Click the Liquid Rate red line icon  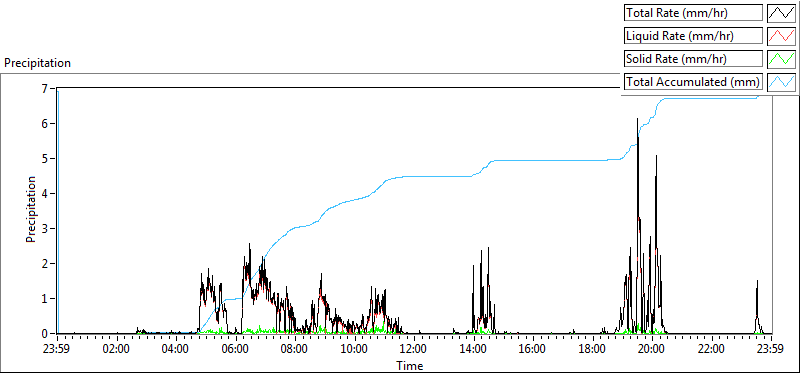782,36
